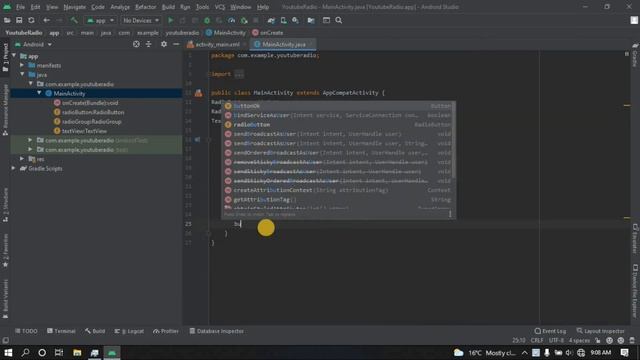The height and width of the screenshot is (360, 640).
Task: Click the Sync/Reload from disk icon
Action: (x=31, y=20)
